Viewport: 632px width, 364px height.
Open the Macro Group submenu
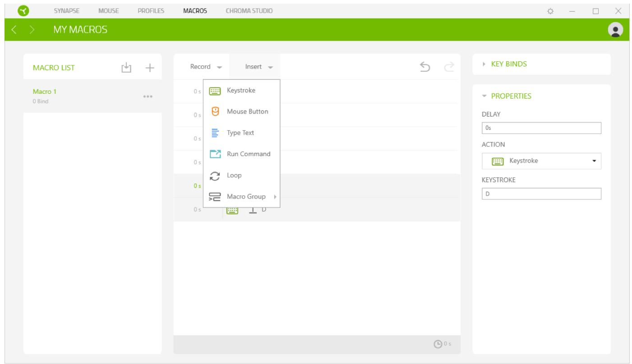click(x=242, y=196)
